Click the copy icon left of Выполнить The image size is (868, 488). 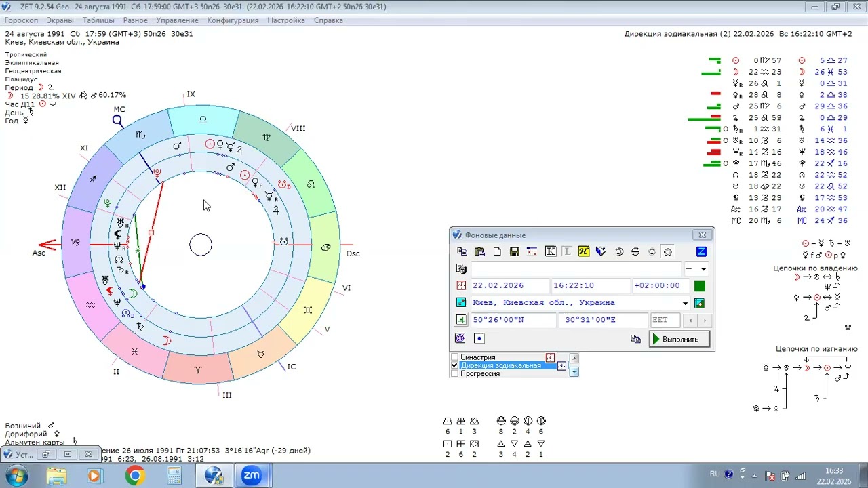click(635, 339)
